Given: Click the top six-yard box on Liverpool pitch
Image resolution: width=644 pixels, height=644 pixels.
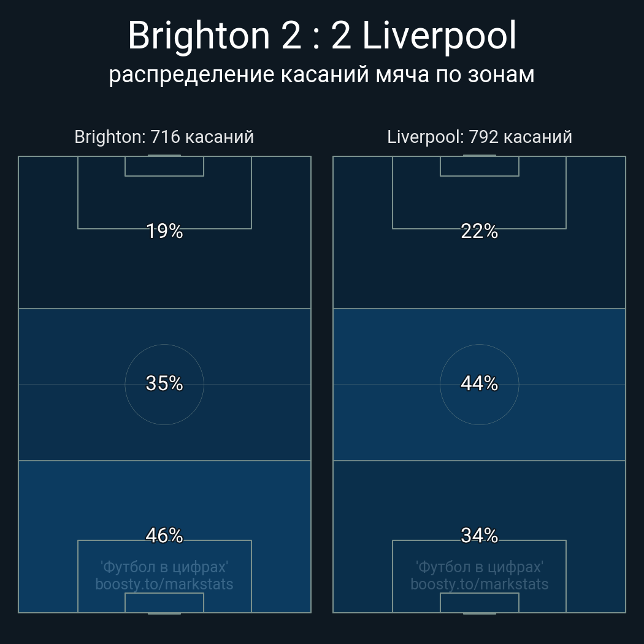Looking at the screenshot, I should click(x=480, y=166).
